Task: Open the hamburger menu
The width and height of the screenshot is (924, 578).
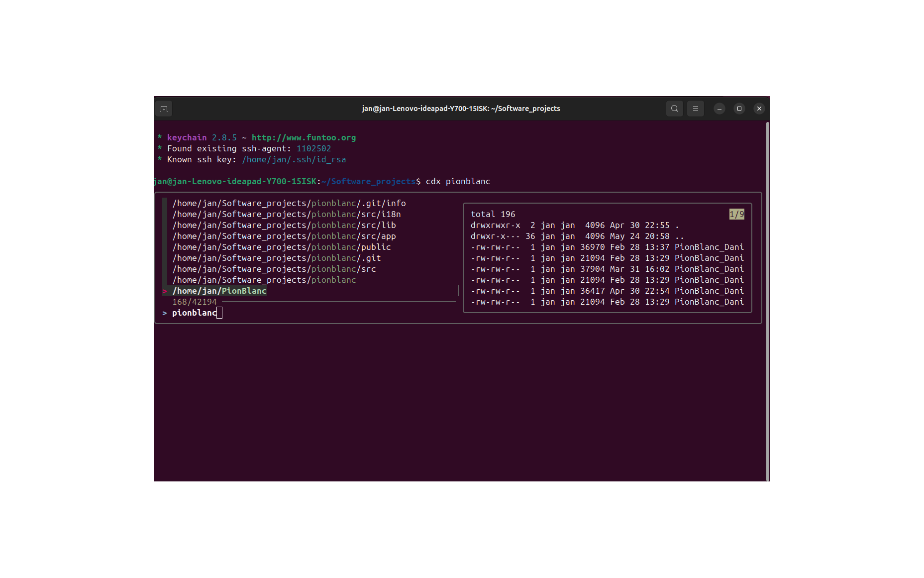Action: 695,109
